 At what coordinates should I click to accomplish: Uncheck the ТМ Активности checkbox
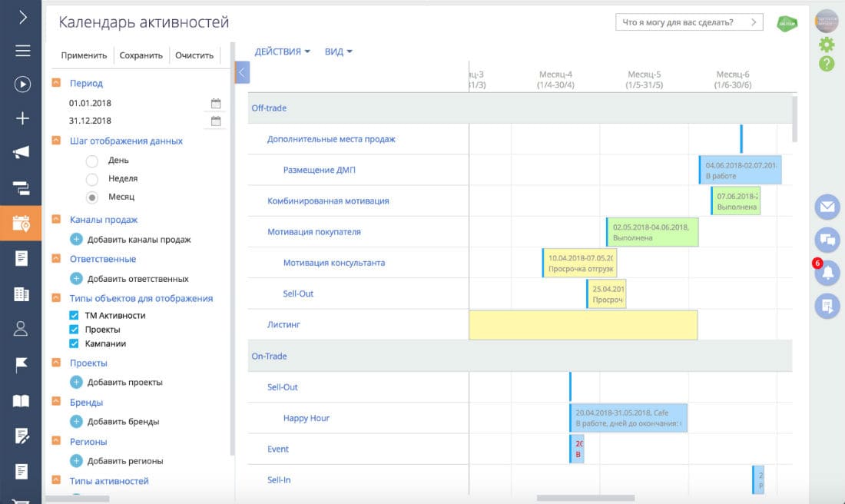click(x=74, y=315)
